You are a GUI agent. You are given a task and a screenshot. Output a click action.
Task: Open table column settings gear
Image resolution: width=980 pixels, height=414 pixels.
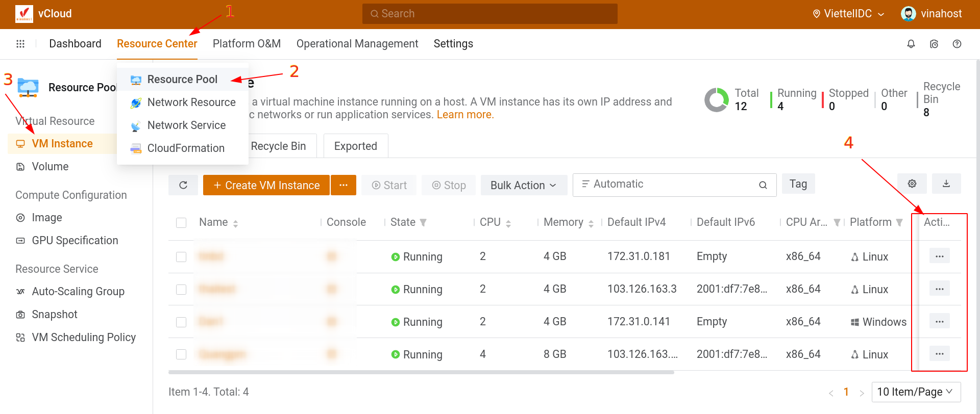pyautogui.click(x=912, y=184)
